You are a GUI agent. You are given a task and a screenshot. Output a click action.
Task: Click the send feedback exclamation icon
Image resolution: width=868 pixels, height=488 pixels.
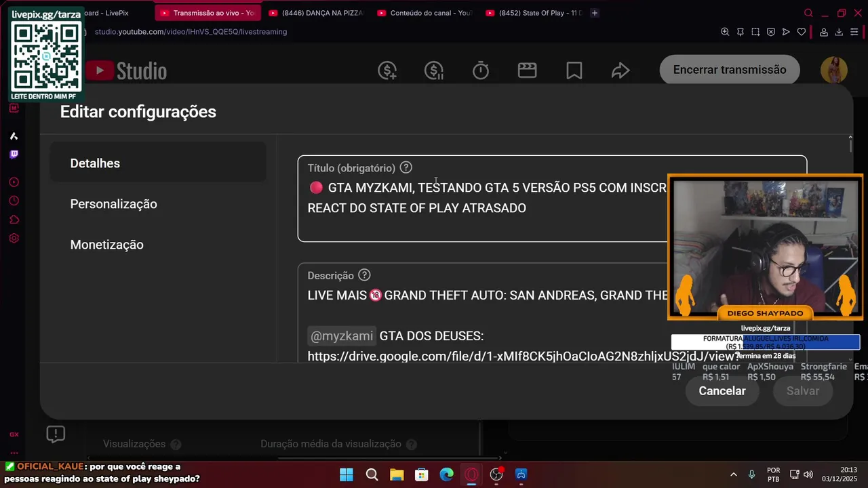tap(56, 434)
